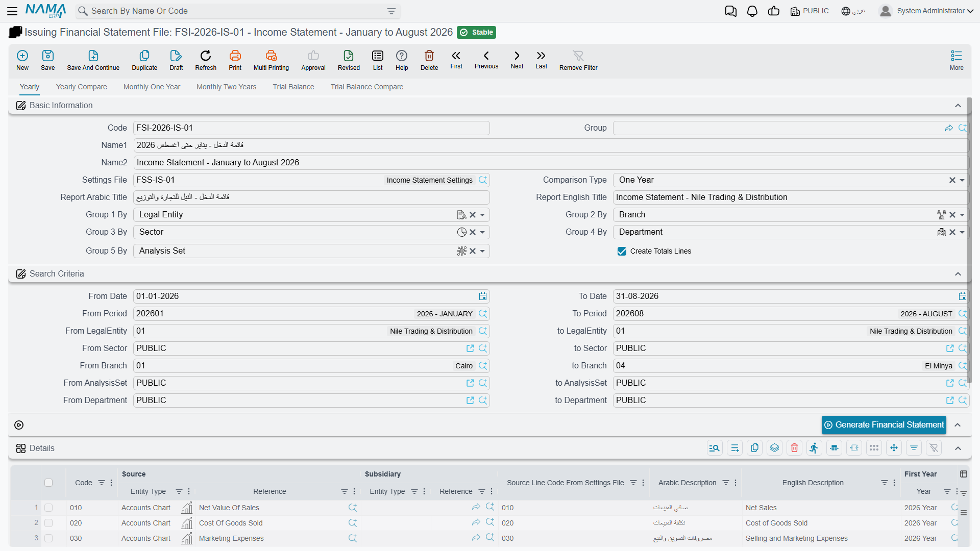Open From Date calendar picker
The image size is (980, 551).
pyautogui.click(x=483, y=296)
